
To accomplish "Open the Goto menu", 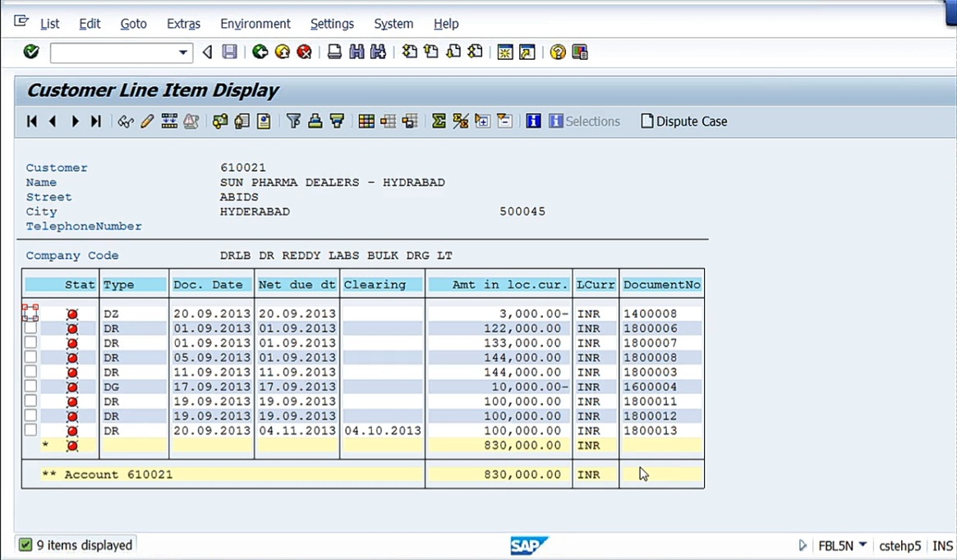I will 134,24.
